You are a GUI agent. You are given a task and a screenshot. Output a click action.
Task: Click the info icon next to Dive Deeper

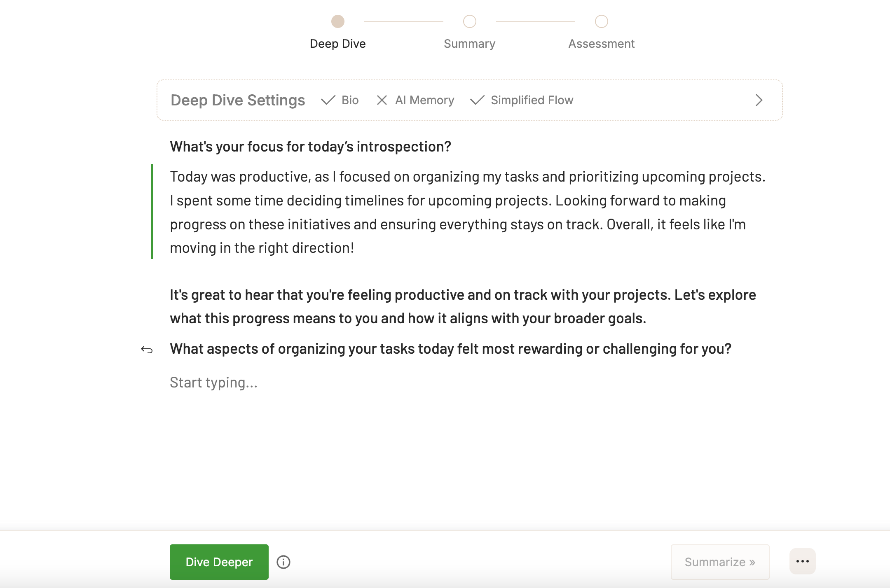[283, 562]
